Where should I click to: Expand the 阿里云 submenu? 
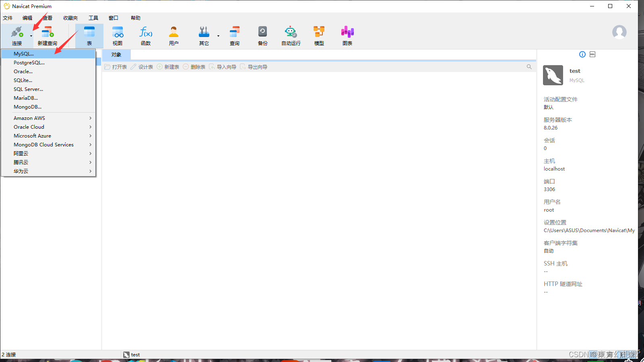point(48,154)
